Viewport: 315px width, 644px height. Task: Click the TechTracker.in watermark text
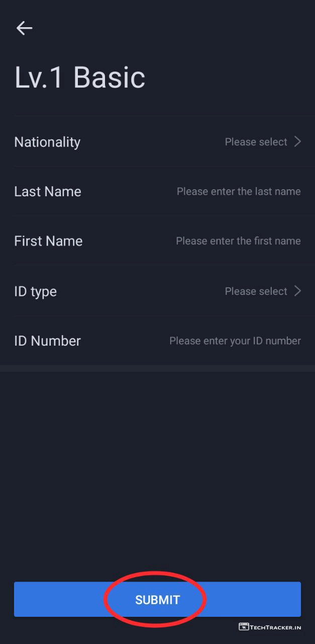(276, 627)
